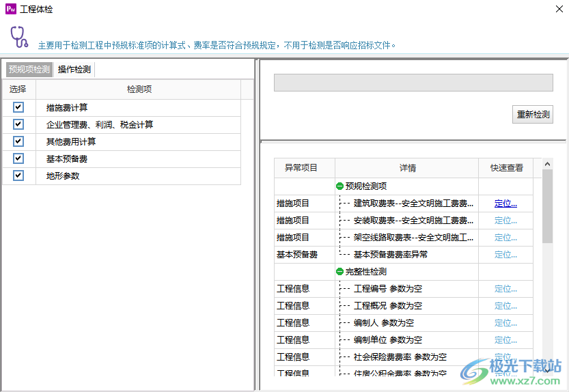Select the 地形参数 row text

click(63, 176)
